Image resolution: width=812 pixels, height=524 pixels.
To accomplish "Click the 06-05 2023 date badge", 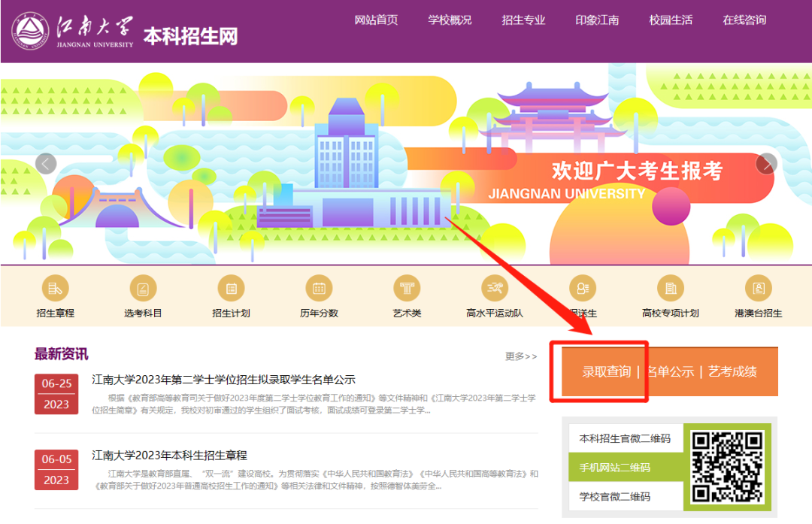I will [x=56, y=470].
